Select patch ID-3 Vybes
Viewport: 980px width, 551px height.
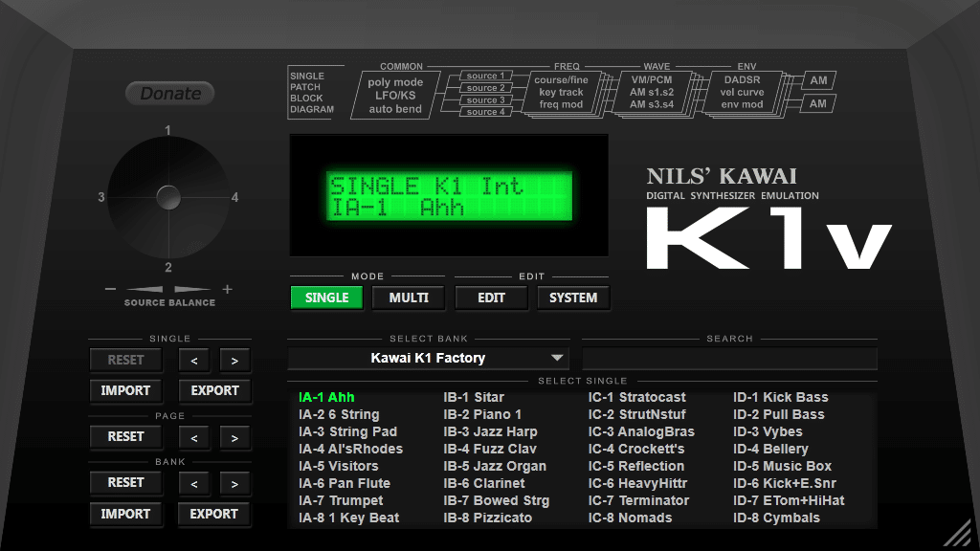click(x=768, y=431)
